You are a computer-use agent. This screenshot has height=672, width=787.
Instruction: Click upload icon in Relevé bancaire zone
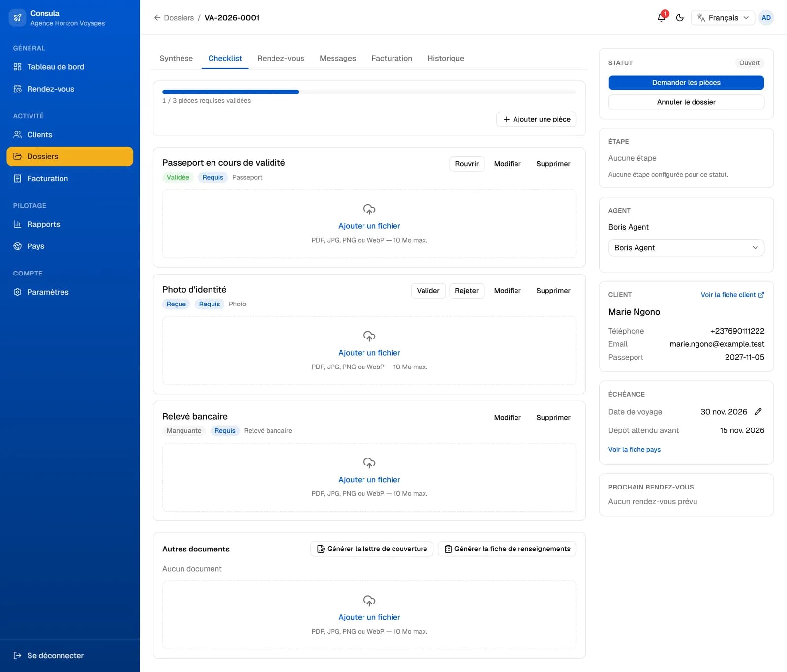click(369, 463)
